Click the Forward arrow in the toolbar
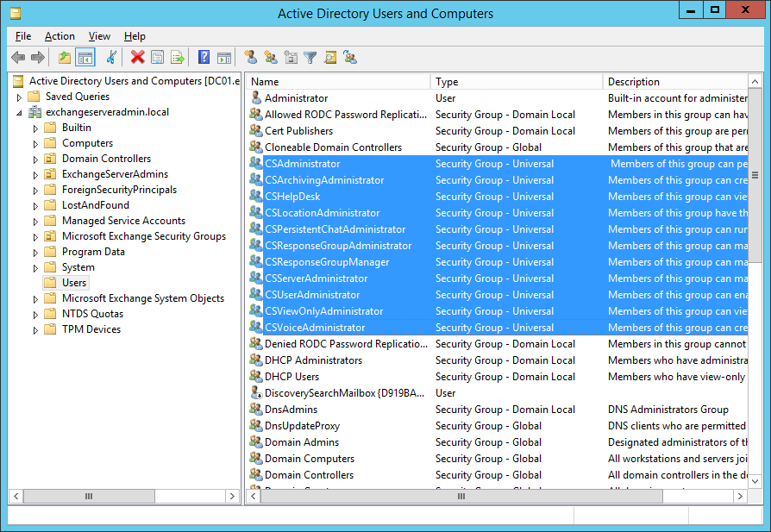771x532 pixels. pos(38,58)
